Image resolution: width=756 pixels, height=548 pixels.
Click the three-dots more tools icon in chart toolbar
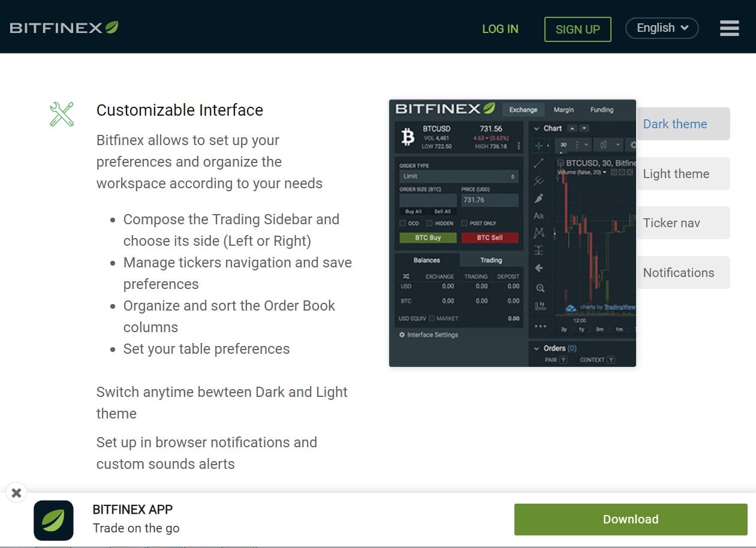pyautogui.click(x=540, y=326)
